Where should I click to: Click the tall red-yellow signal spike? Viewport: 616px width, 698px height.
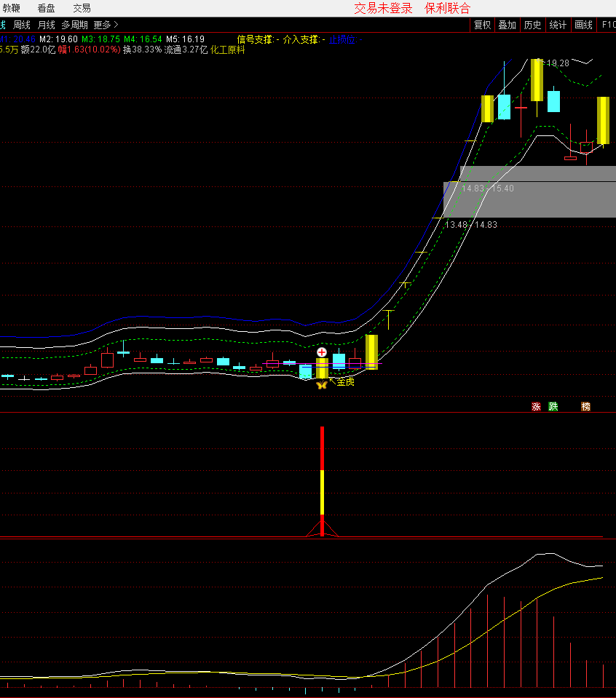322,473
